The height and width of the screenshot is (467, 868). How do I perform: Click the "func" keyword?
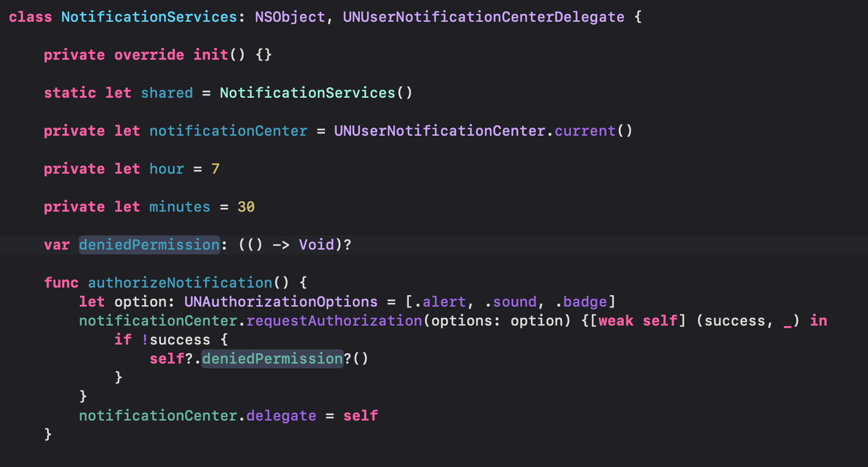(61, 283)
